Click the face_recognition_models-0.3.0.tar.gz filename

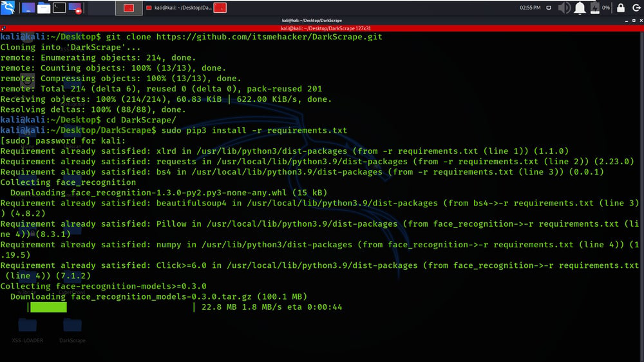point(162,297)
